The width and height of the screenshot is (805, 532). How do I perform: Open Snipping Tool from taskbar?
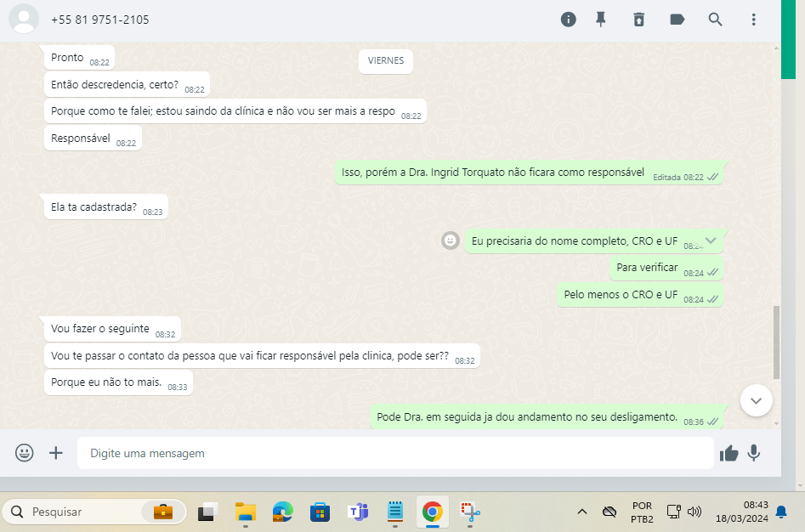click(x=470, y=512)
